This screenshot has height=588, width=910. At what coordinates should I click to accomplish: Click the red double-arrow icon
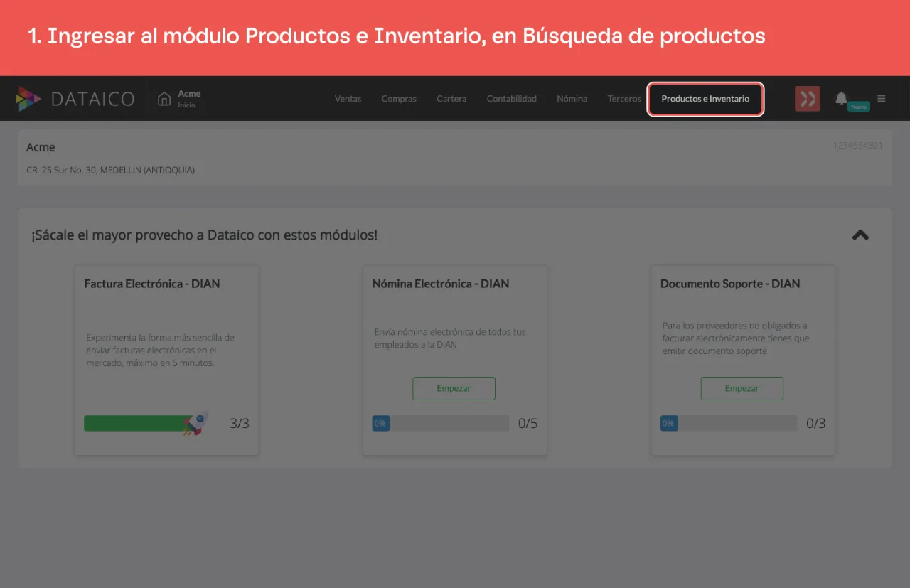[808, 99]
